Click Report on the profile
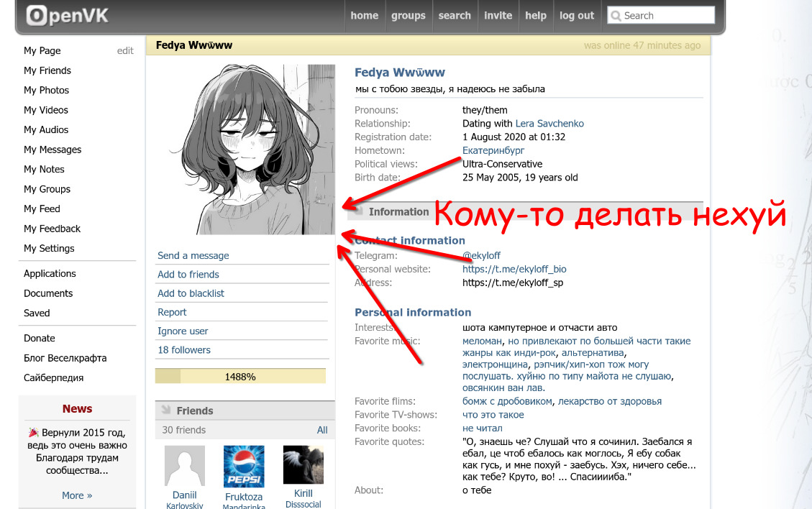 point(172,312)
